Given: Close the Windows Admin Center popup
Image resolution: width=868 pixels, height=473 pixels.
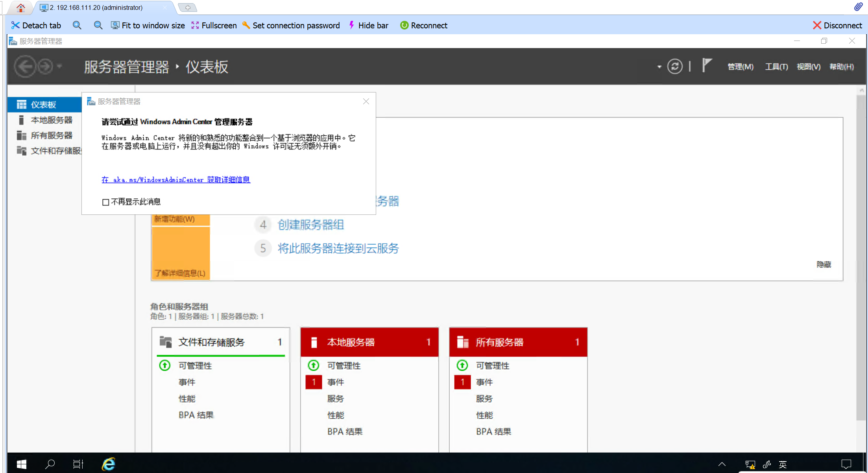Looking at the screenshot, I should click(366, 102).
